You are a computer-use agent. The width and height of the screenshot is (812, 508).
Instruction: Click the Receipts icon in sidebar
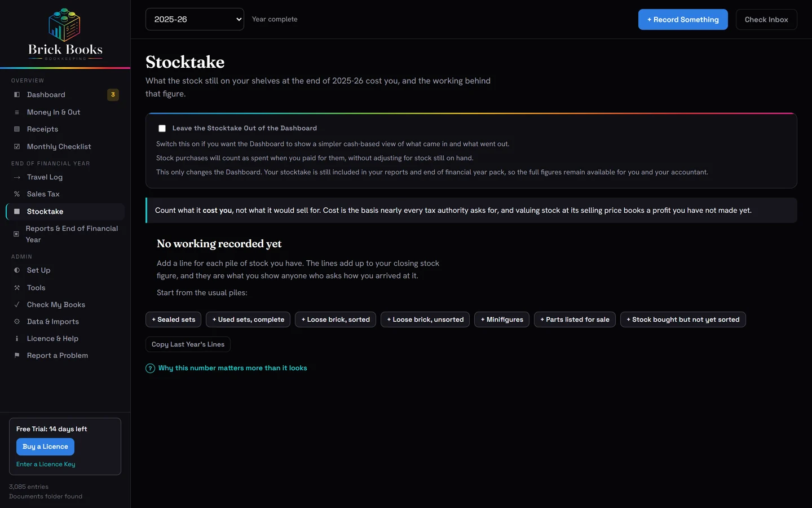point(17,129)
